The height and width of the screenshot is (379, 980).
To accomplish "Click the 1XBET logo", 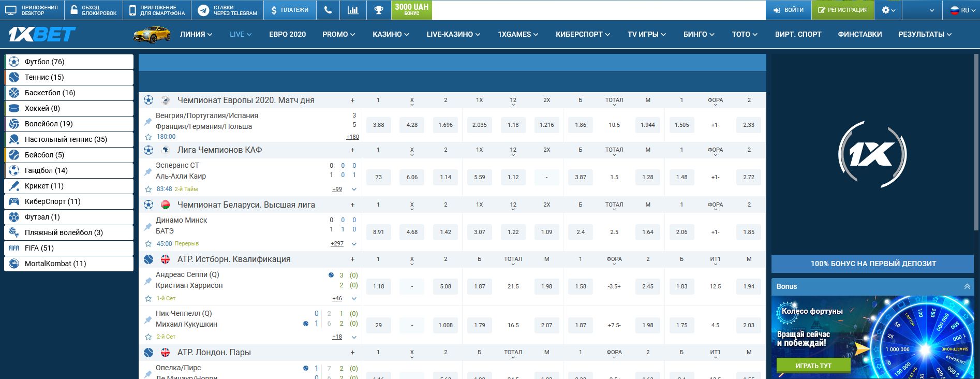I will (x=42, y=34).
